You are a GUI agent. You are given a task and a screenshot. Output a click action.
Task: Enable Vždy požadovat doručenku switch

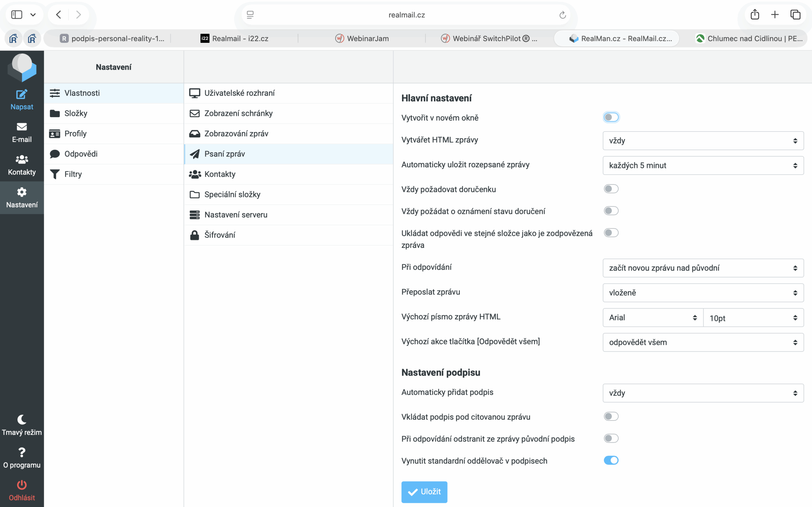[611, 189]
